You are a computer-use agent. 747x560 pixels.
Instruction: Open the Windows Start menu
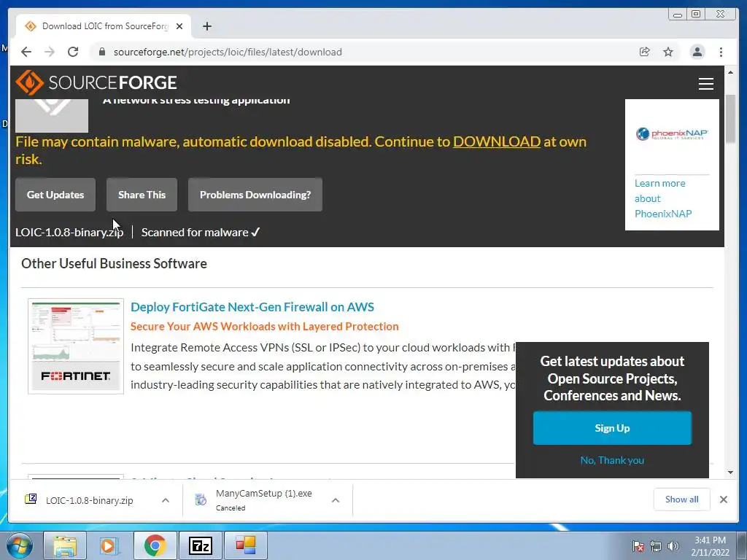pos(20,545)
